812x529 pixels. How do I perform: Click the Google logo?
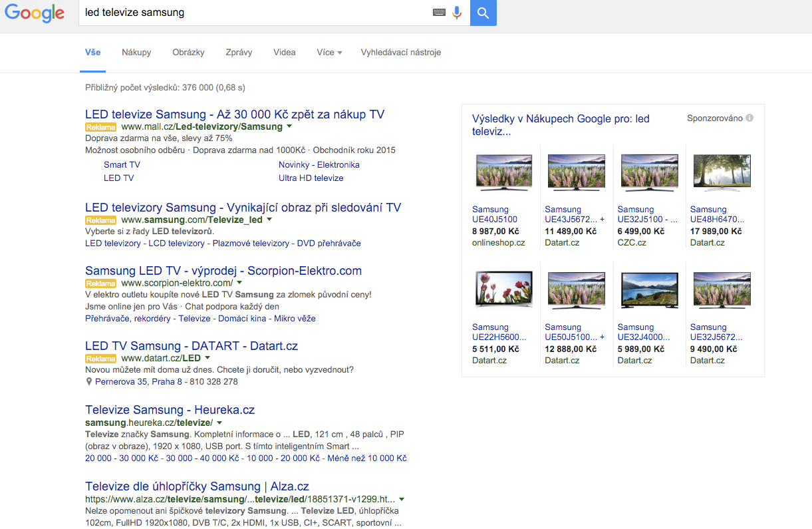point(35,14)
